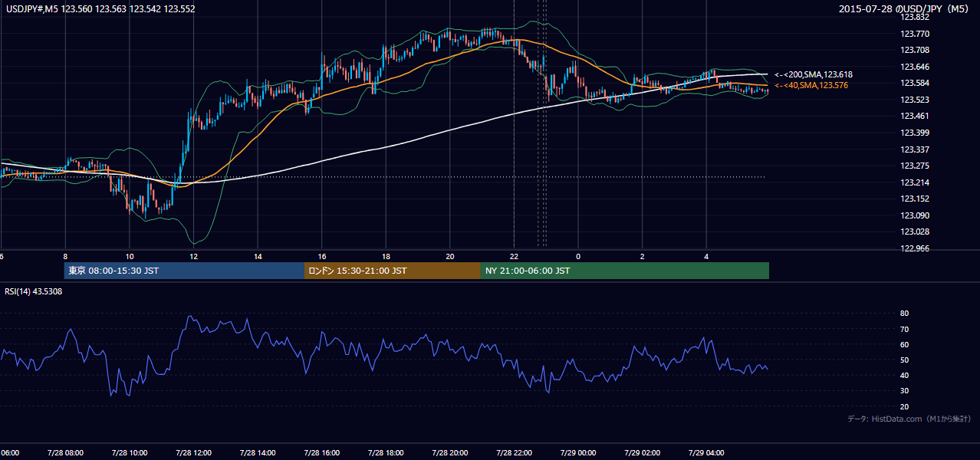Click midnight hour label 0 under price chart
The image size is (980, 460).
578,257
